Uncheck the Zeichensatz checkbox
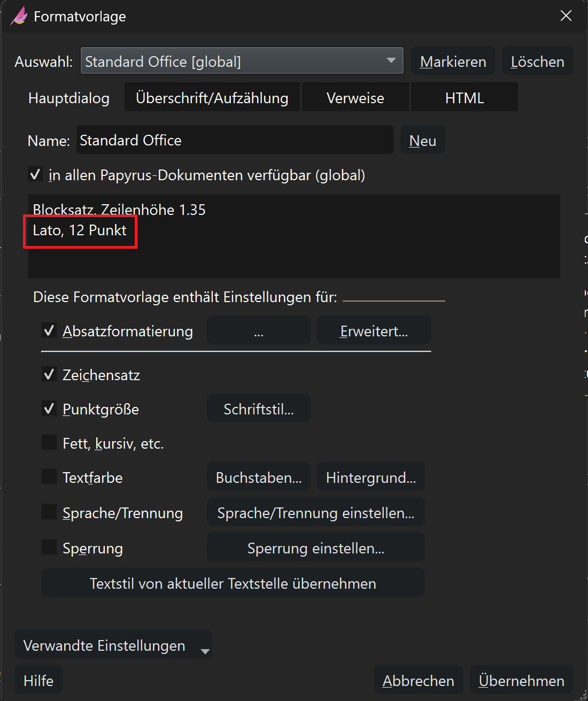This screenshot has width=588, height=701. pyautogui.click(x=50, y=375)
